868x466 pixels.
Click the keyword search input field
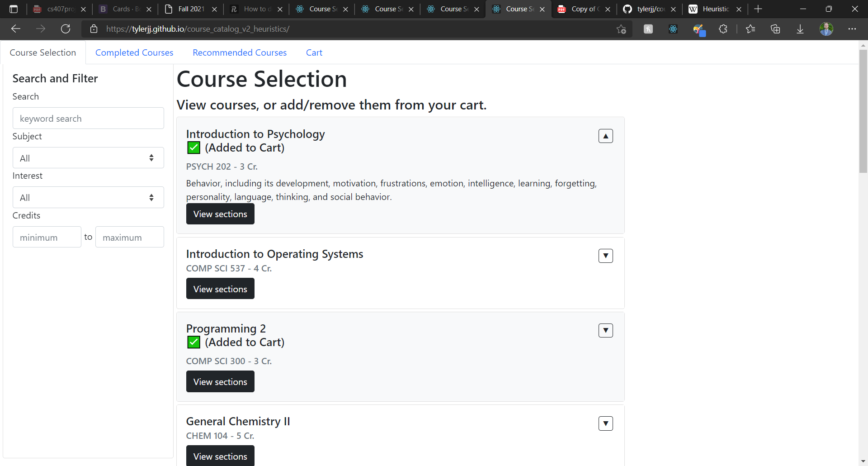click(88, 119)
